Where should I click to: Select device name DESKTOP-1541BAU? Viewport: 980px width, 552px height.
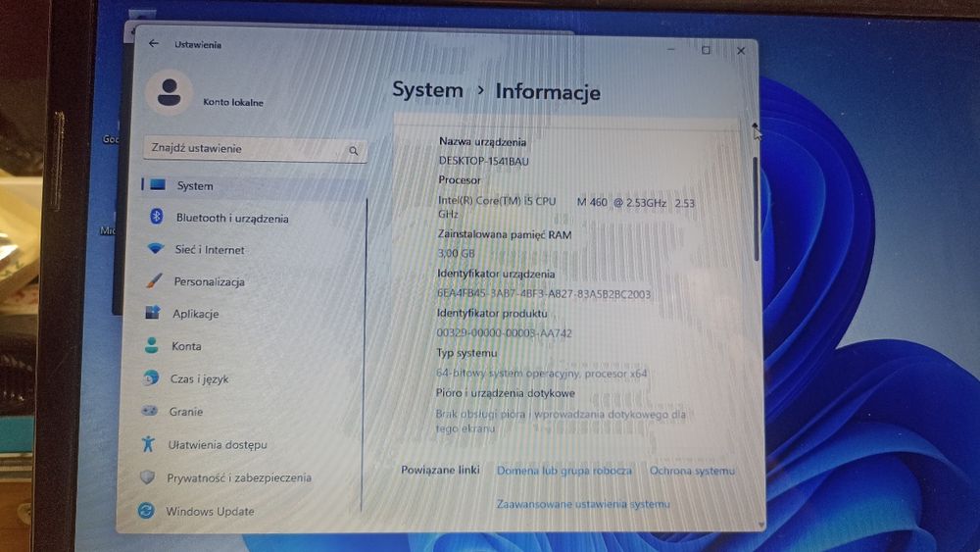(x=484, y=161)
